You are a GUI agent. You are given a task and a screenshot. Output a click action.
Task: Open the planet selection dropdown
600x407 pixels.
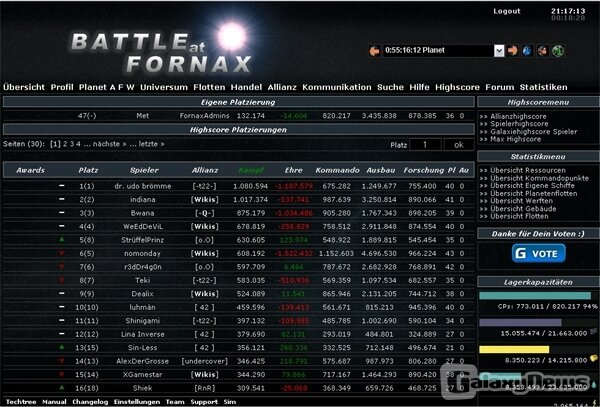[499, 50]
